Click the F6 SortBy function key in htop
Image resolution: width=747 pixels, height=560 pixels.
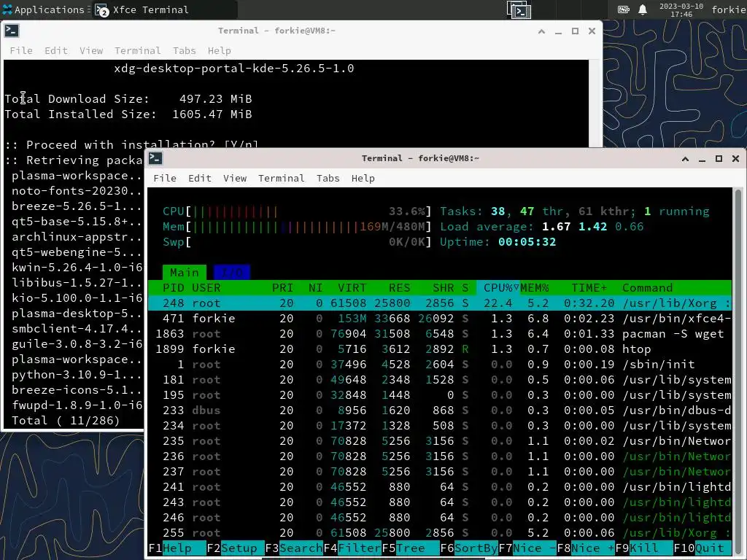[x=469, y=548]
